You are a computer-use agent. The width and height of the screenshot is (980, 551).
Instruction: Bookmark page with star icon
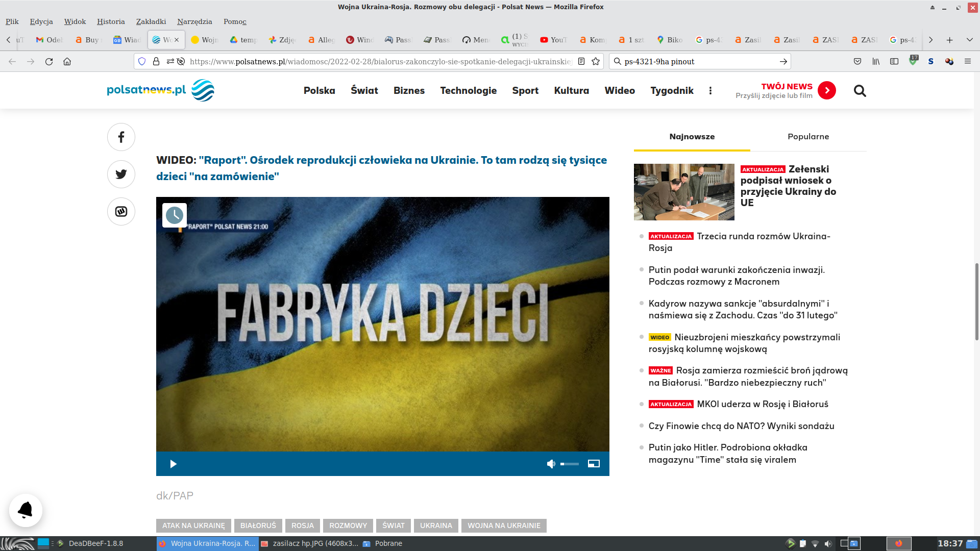[595, 61]
